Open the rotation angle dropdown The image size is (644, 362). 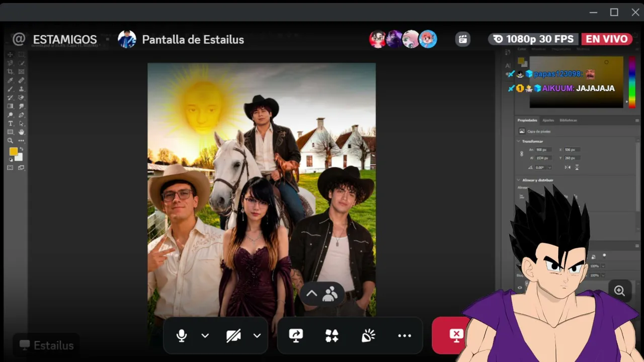click(549, 167)
